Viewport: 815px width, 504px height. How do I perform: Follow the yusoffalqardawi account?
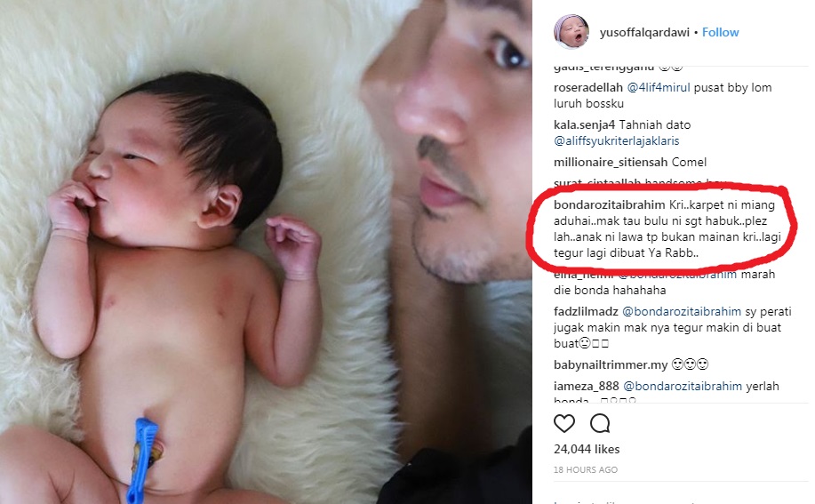pos(721,32)
